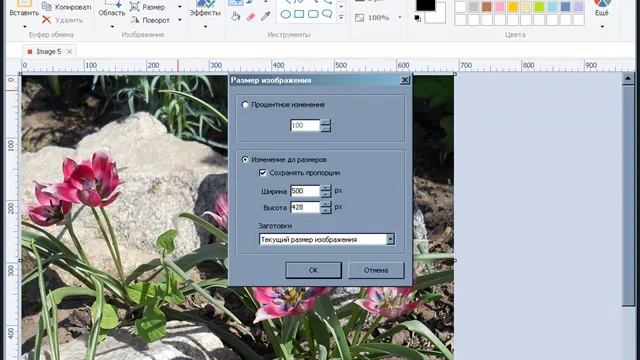Image resolution: width=640 pixels, height=360 pixels.
Task: Choose the rectangle shape tool
Action: (x=299, y=15)
